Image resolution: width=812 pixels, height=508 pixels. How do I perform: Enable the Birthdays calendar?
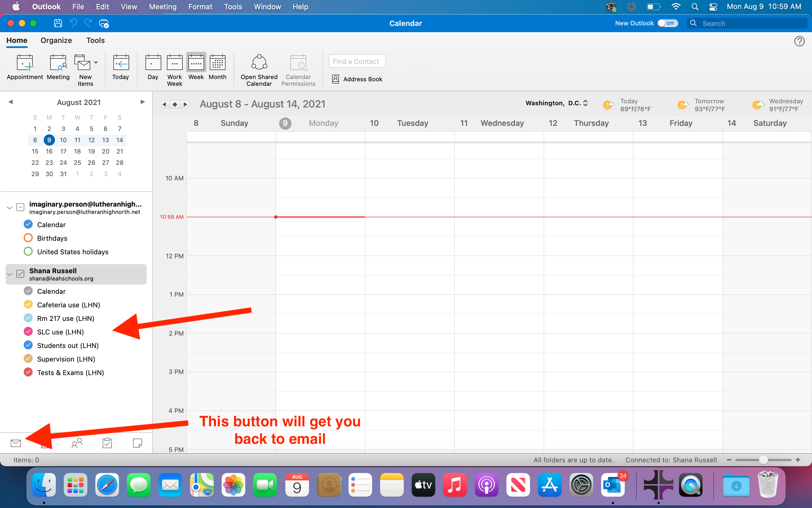pos(28,238)
